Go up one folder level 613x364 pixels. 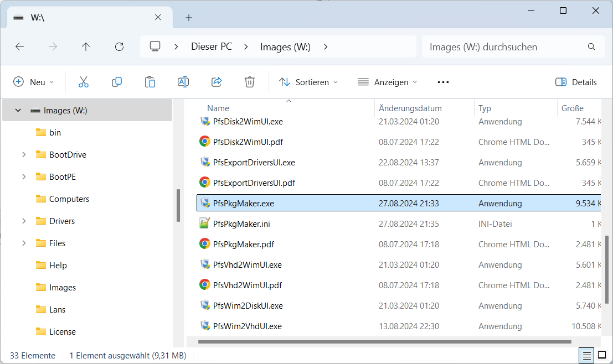[86, 47]
